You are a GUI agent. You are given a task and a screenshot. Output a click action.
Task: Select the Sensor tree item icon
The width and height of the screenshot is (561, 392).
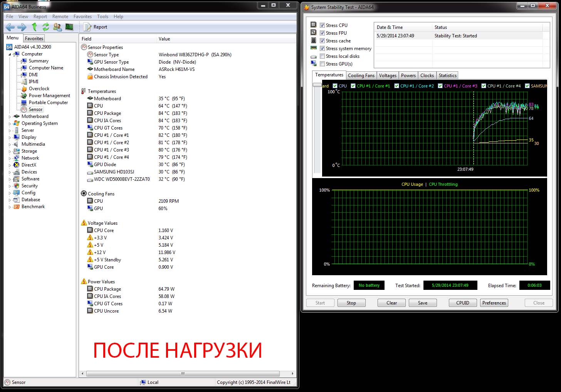click(24, 109)
